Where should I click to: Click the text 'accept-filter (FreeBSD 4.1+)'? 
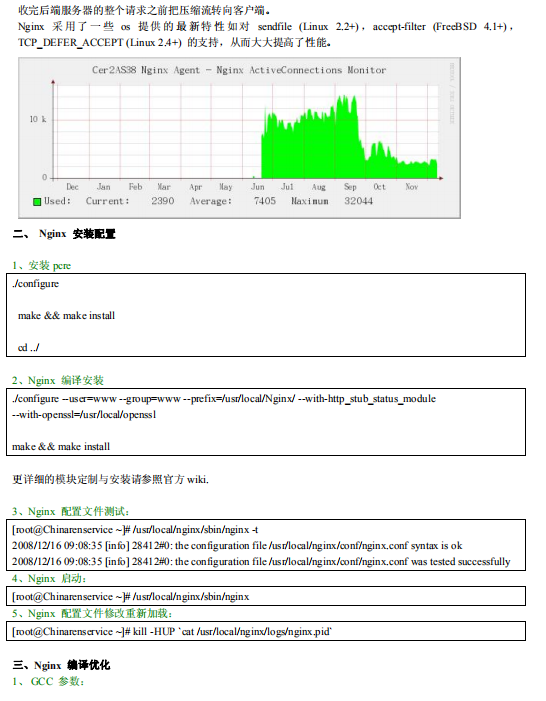coord(441,27)
